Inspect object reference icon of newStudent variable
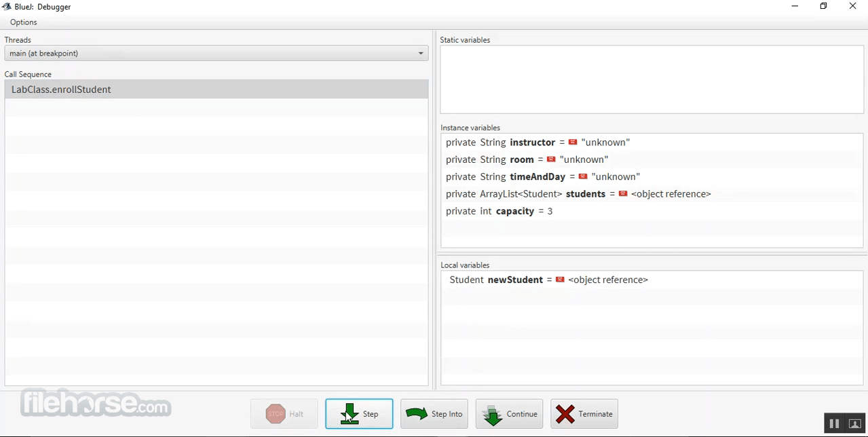 pos(560,280)
